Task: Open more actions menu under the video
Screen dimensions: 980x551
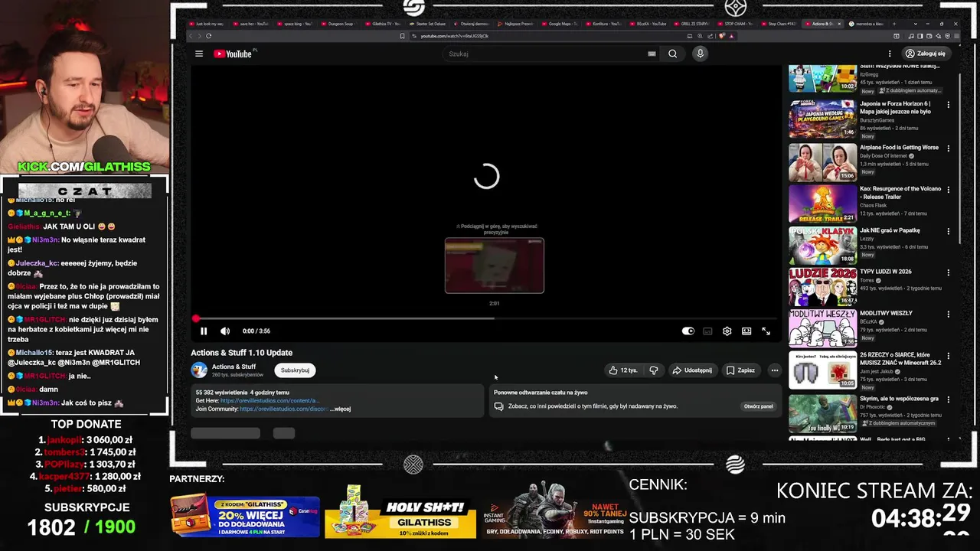Action: [774, 370]
